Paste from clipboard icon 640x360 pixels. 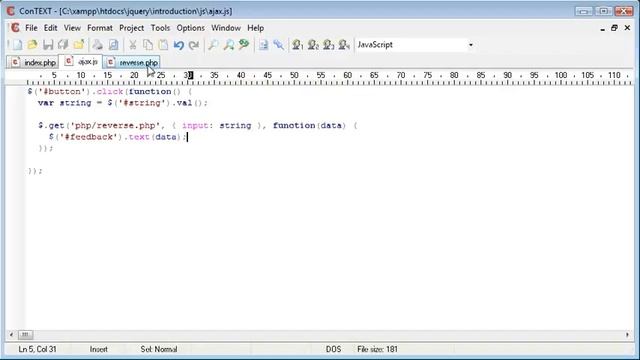(x=163, y=45)
